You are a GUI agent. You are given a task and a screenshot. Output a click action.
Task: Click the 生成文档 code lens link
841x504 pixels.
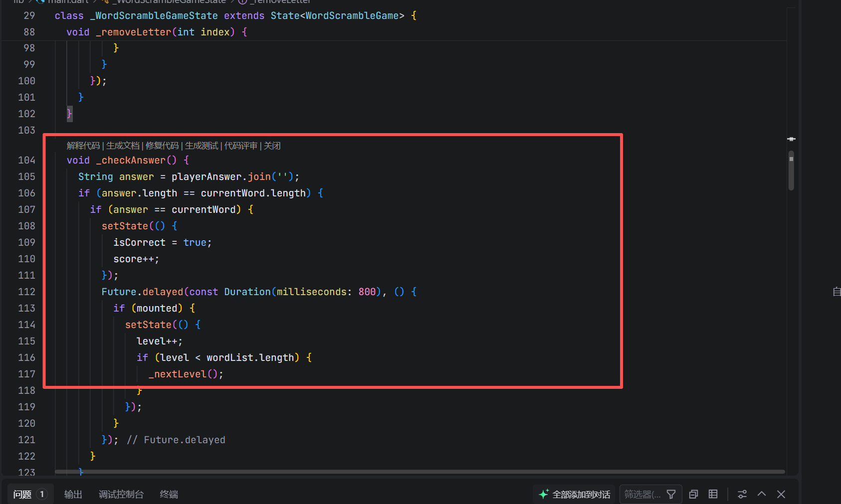[123, 146]
